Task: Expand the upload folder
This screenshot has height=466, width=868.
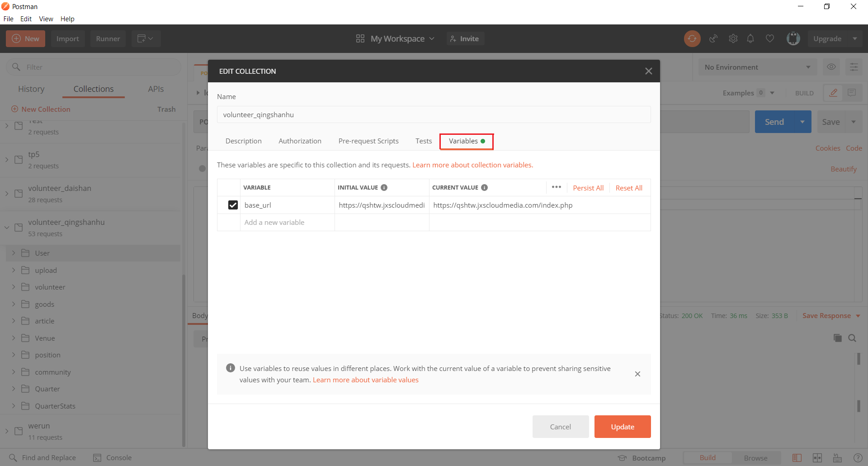Action: pos(14,270)
